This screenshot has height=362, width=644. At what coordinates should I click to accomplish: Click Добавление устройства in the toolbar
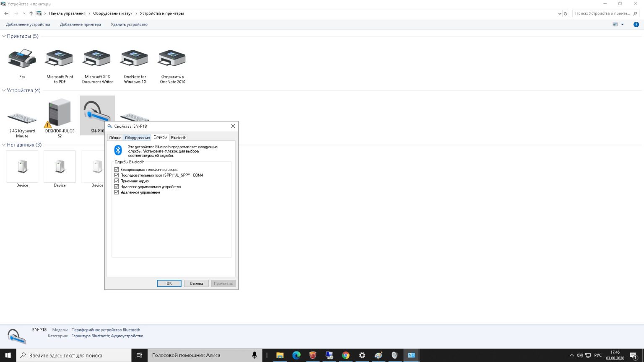click(28, 24)
